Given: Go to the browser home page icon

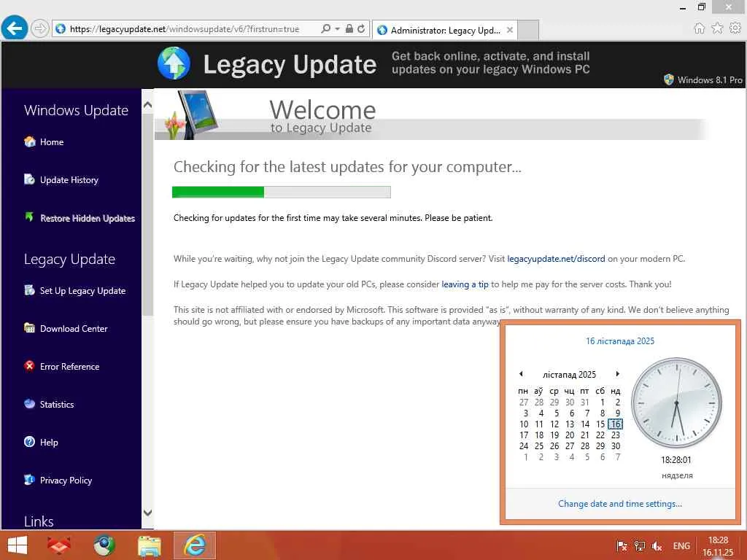Looking at the screenshot, I should 699,28.
